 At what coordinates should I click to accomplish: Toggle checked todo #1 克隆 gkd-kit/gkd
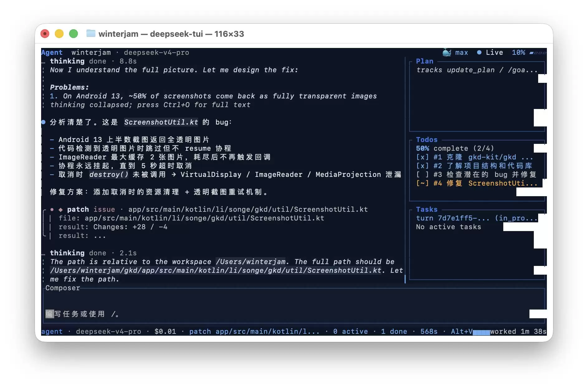pos(475,157)
